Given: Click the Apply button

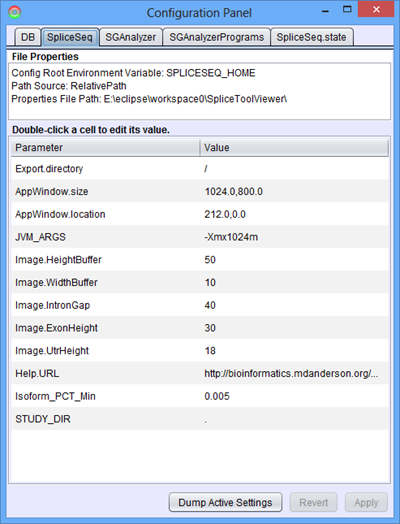Looking at the screenshot, I should [366, 502].
